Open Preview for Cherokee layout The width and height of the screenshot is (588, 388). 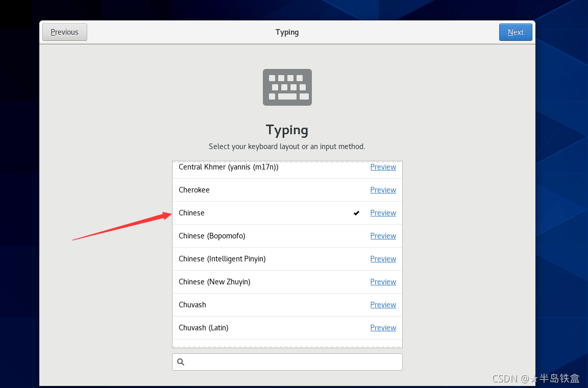click(383, 190)
